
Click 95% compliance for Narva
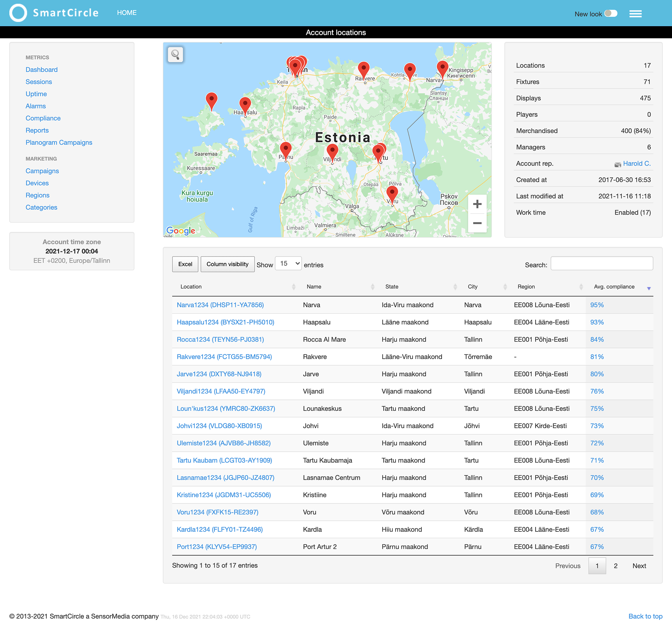597,305
